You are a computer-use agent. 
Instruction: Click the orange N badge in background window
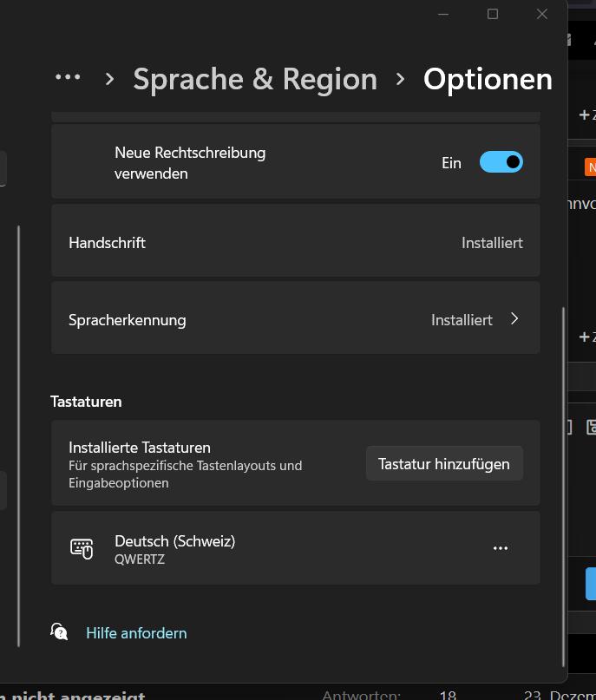tap(592, 167)
